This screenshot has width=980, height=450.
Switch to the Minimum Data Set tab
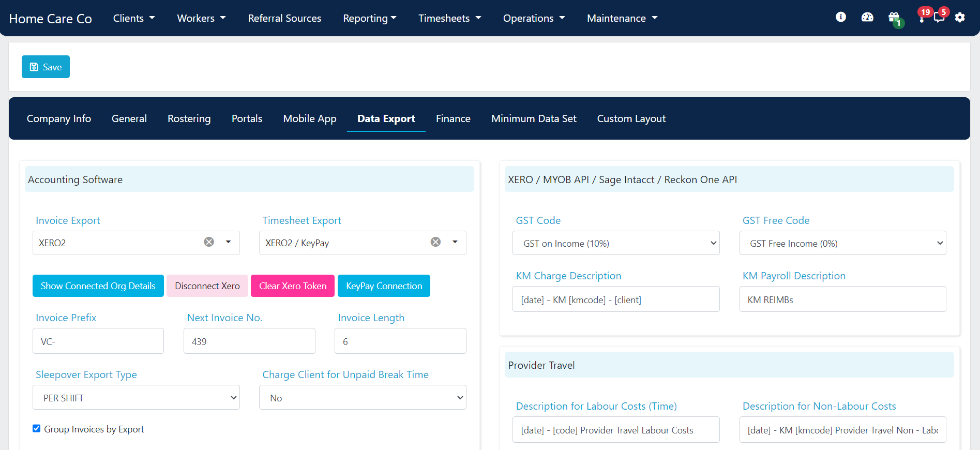click(534, 118)
